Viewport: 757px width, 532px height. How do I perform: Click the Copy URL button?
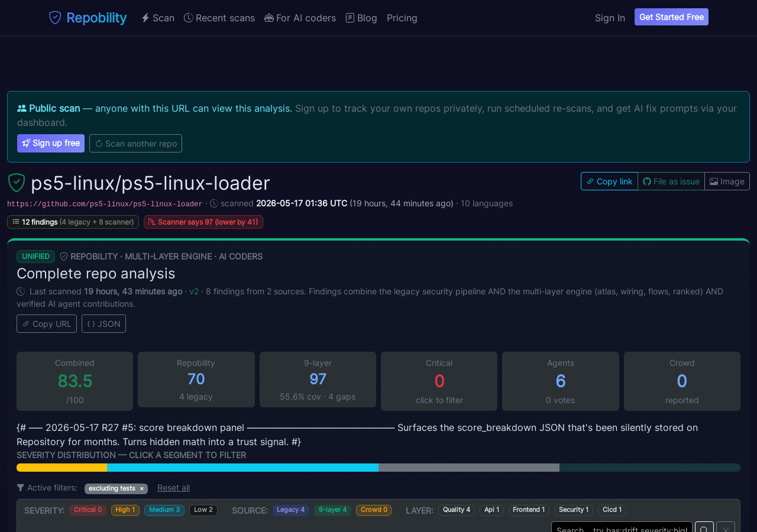coord(47,323)
